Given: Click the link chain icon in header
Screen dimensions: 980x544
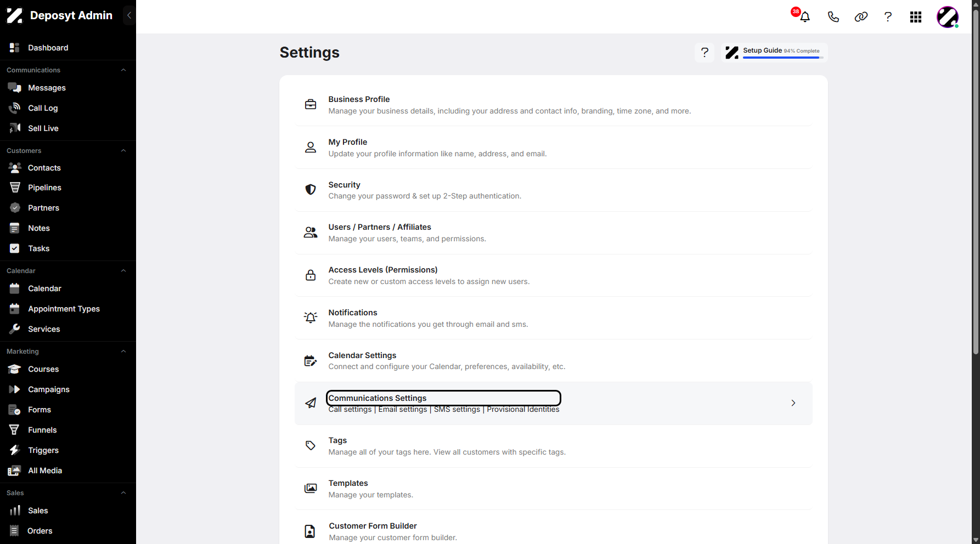Looking at the screenshot, I should 861,17.
